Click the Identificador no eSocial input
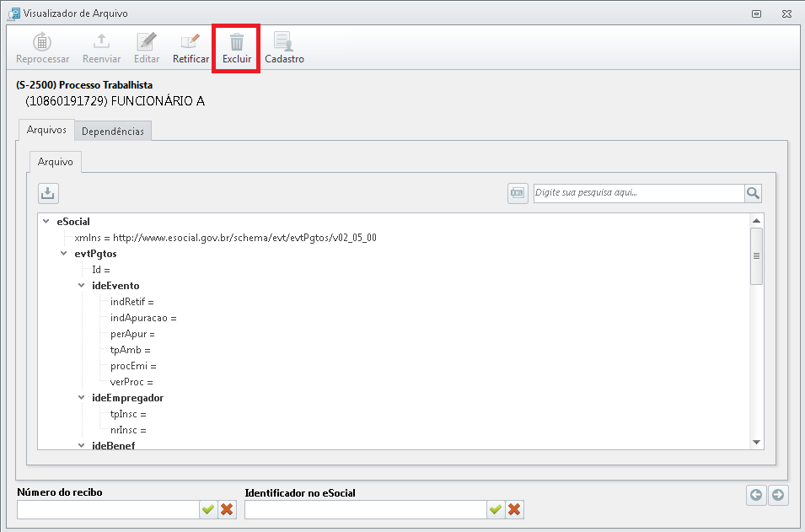This screenshot has height=532, width=805. pos(366,509)
